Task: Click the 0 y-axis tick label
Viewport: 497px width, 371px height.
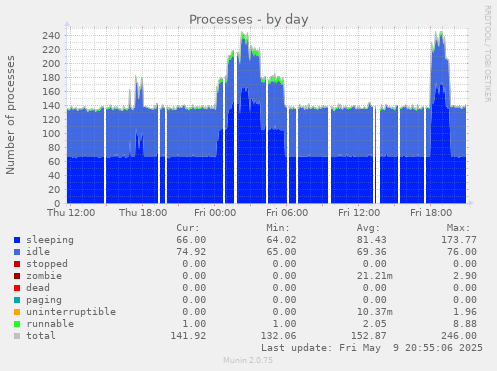Action: pyautogui.click(x=57, y=203)
